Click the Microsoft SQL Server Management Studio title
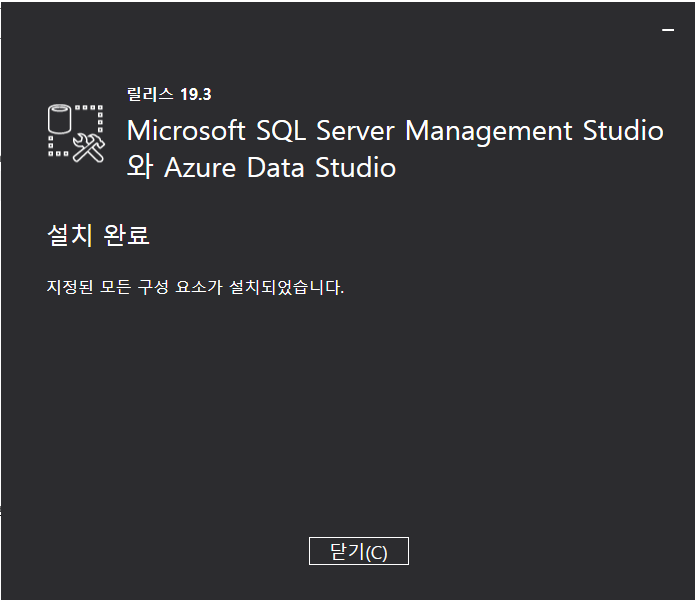This screenshot has height=600, width=695. (x=394, y=148)
